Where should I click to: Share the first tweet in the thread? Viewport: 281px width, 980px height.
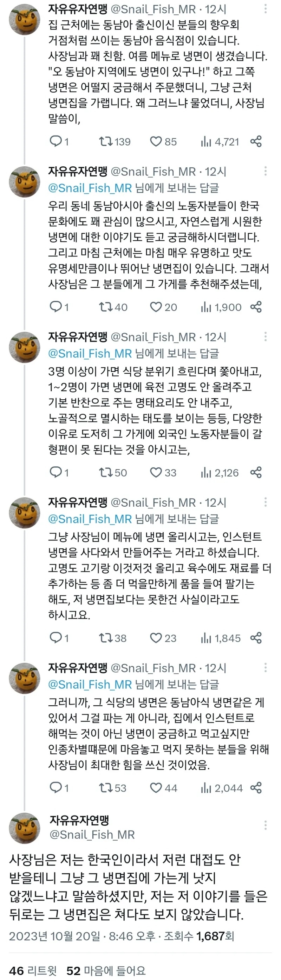click(256, 141)
